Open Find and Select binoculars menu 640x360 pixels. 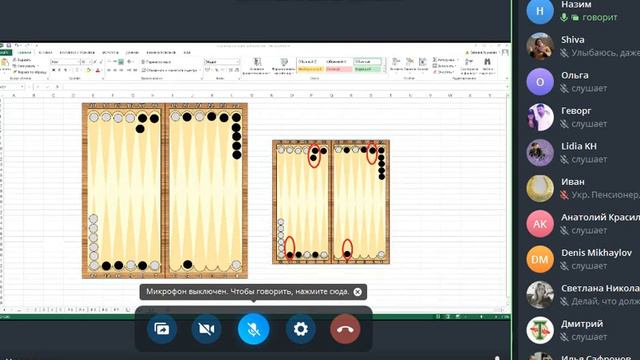487,67
